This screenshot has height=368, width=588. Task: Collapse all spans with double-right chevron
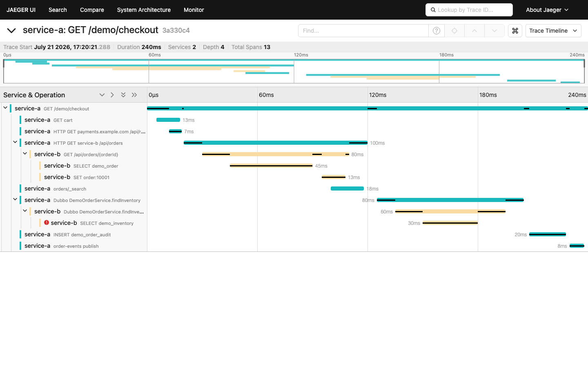[134, 95]
